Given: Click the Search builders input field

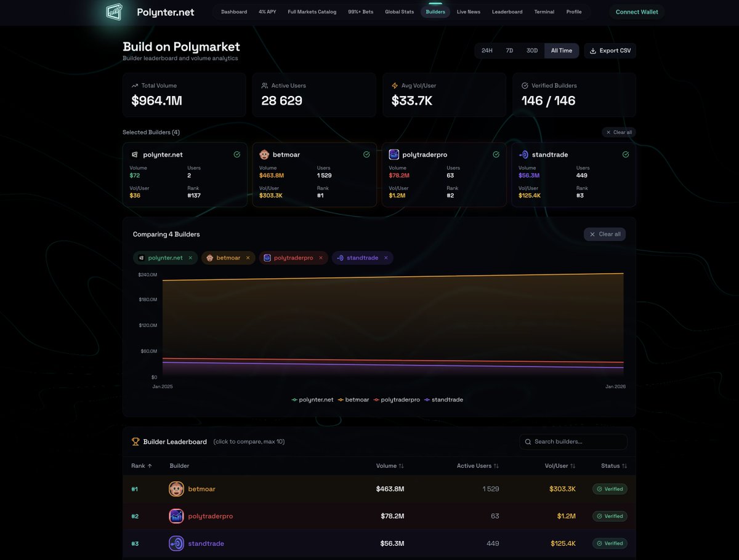Looking at the screenshot, I should 573,442.
